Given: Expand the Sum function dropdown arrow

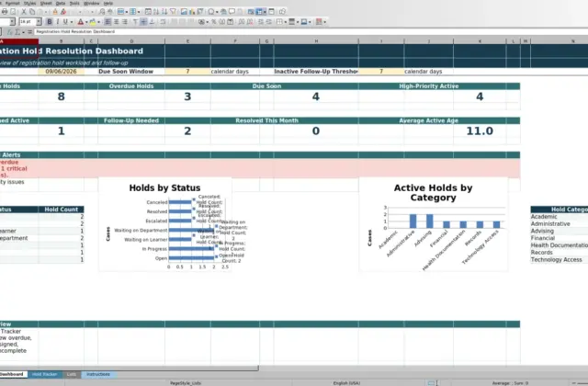Looking at the screenshot, I should point(23,32).
